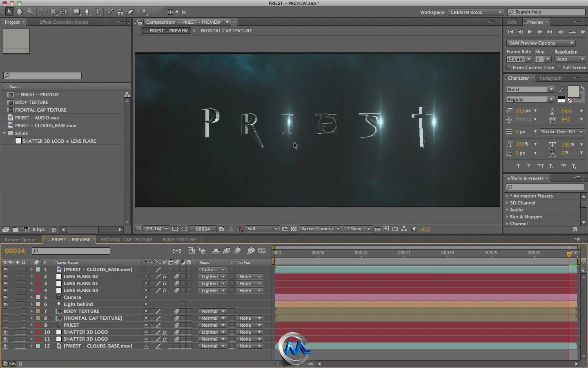
Task: Select the Clone Stamp tool
Action: click(120, 12)
